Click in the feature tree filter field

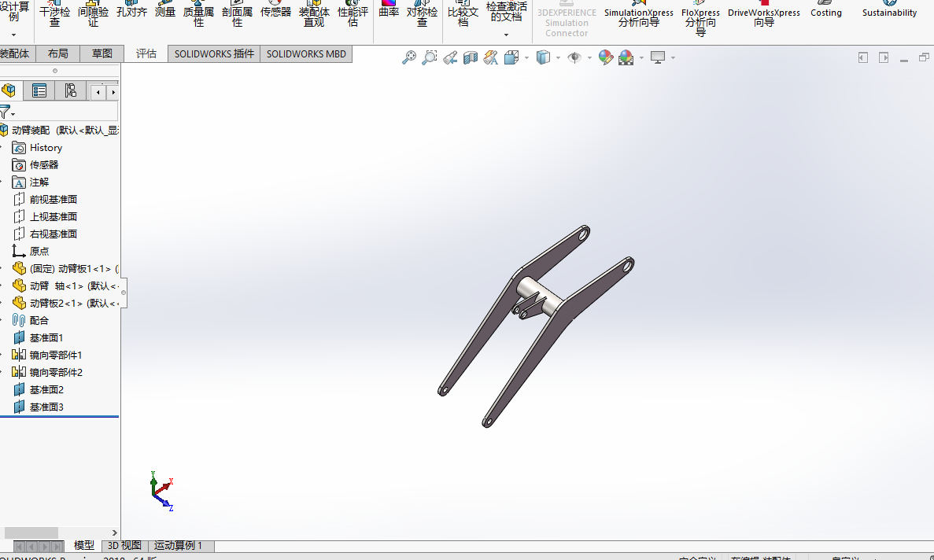tap(67, 112)
